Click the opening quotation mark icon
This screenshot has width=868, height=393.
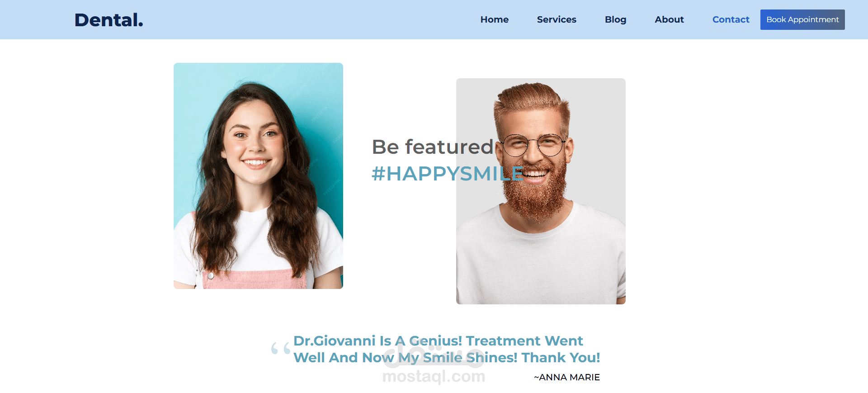(281, 348)
